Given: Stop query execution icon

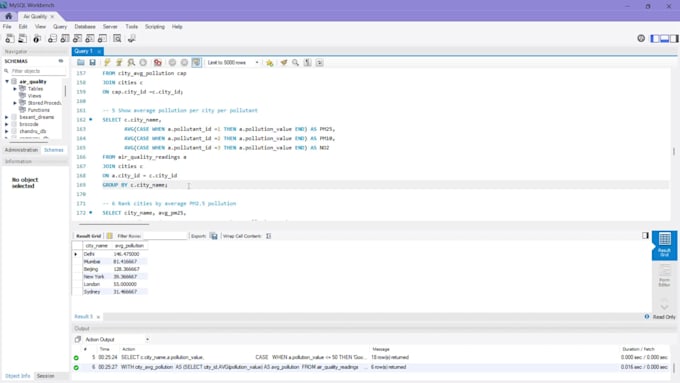Looking at the screenshot, I should (x=143, y=62).
